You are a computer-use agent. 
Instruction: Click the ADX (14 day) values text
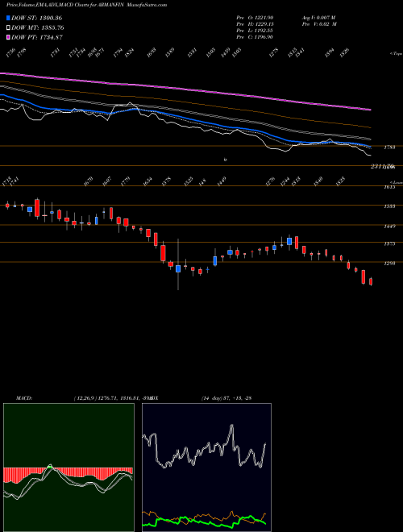226,398
